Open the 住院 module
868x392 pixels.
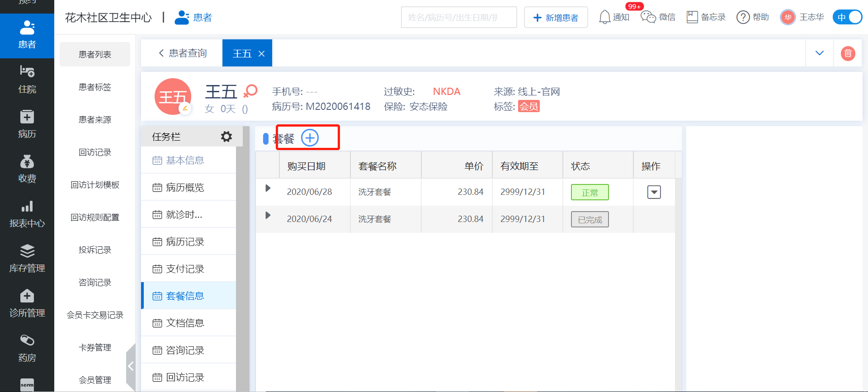pos(27,80)
